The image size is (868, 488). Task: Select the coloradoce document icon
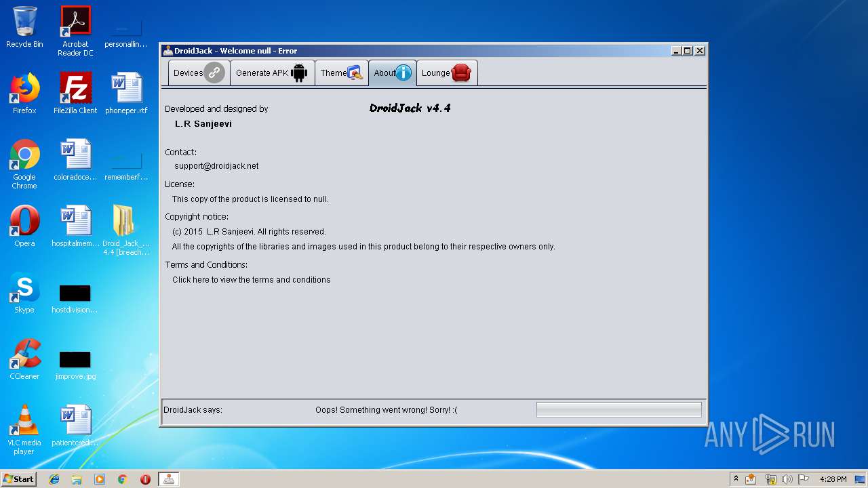tap(75, 160)
